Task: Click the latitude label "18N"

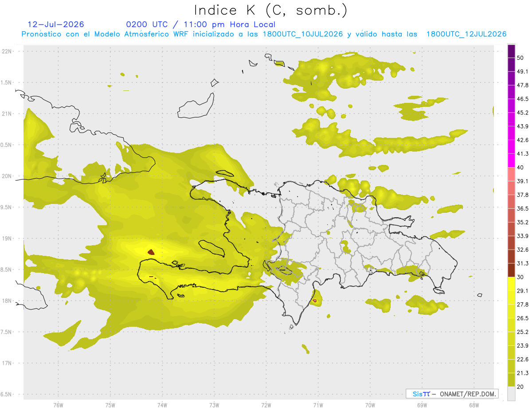Action: 7,301
